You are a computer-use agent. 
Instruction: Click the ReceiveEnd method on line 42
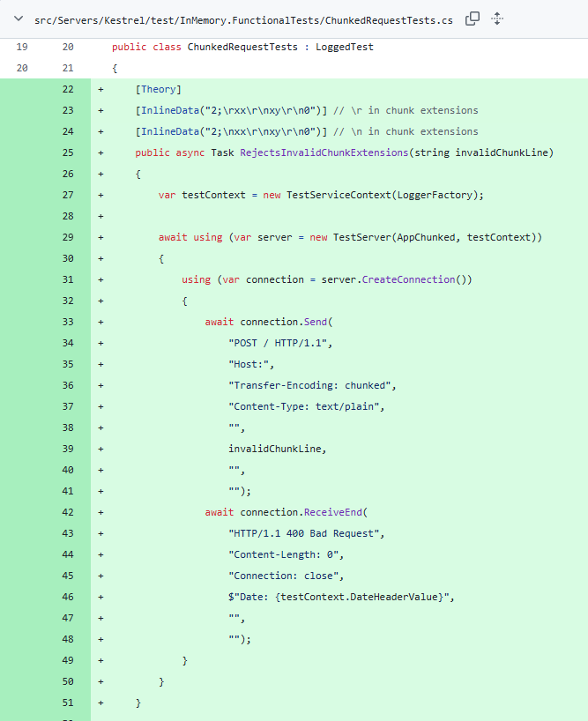333,512
